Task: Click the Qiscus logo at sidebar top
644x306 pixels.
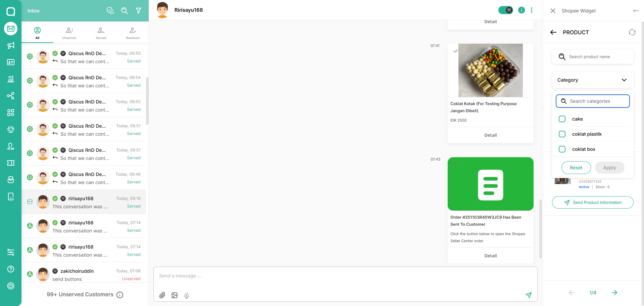Action: coord(11,11)
